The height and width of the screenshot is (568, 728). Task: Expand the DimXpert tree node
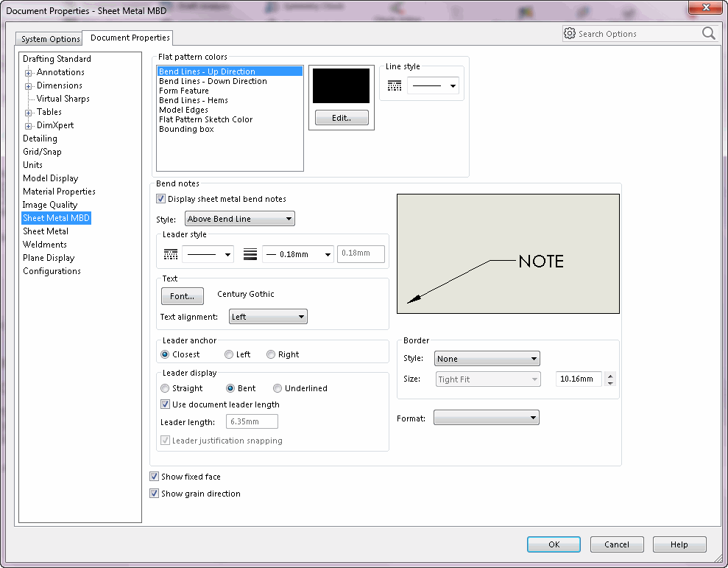pos(28,126)
